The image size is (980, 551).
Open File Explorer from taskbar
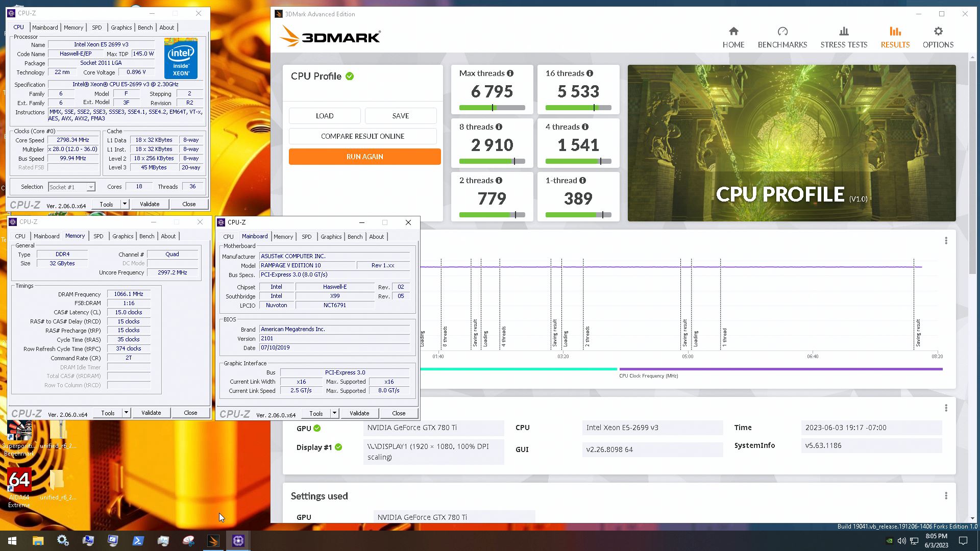point(38,541)
